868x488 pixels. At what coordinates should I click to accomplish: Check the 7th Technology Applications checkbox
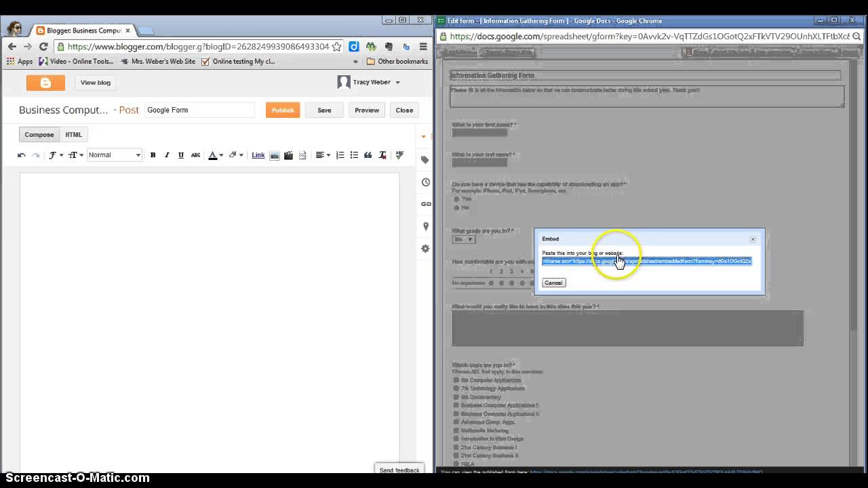coord(456,388)
